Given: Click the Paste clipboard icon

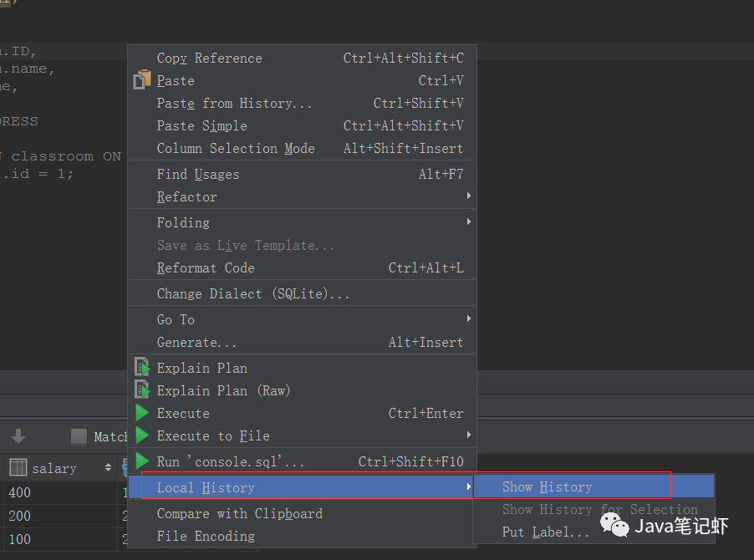Looking at the screenshot, I should coord(142,81).
